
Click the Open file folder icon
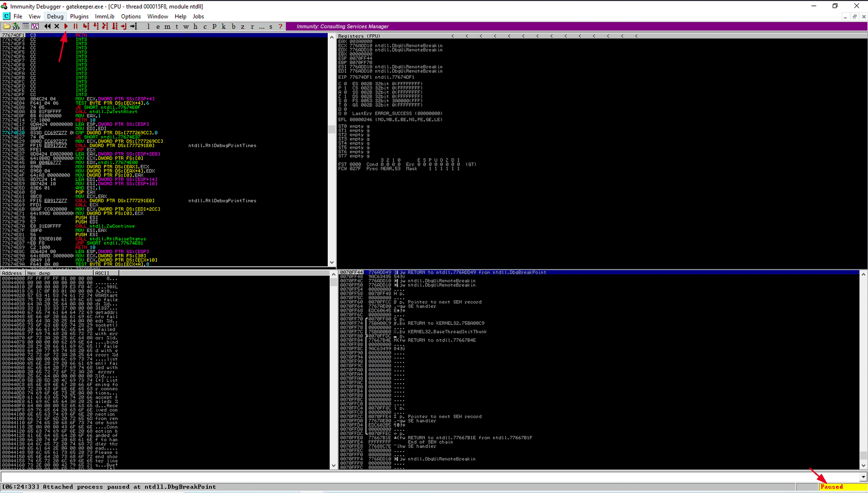click(7, 26)
